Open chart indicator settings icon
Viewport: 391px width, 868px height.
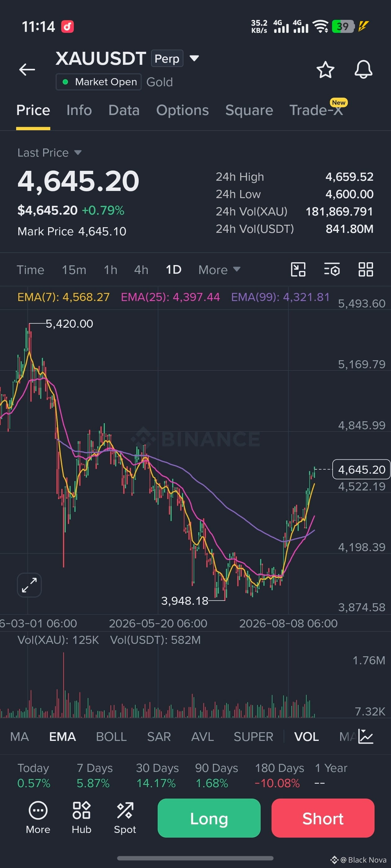point(332,270)
